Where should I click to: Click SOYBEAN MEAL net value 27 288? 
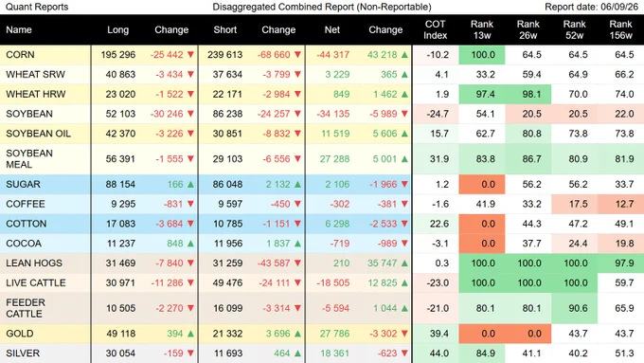[334, 158]
